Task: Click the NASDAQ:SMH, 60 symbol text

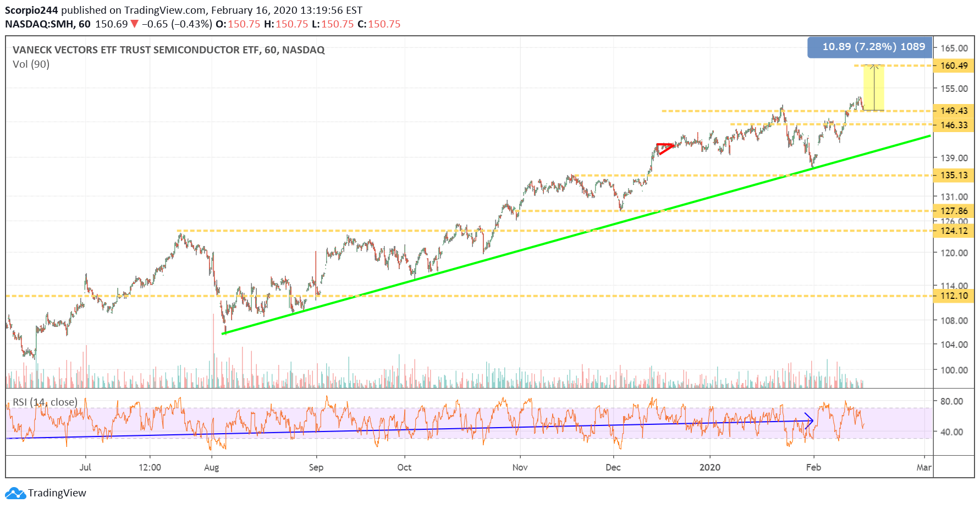Action: 48,24
